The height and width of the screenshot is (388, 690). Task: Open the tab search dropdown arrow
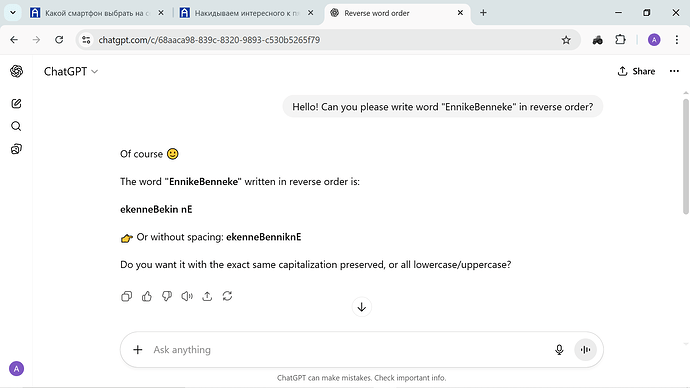pyautogui.click(x=13, y=13)
